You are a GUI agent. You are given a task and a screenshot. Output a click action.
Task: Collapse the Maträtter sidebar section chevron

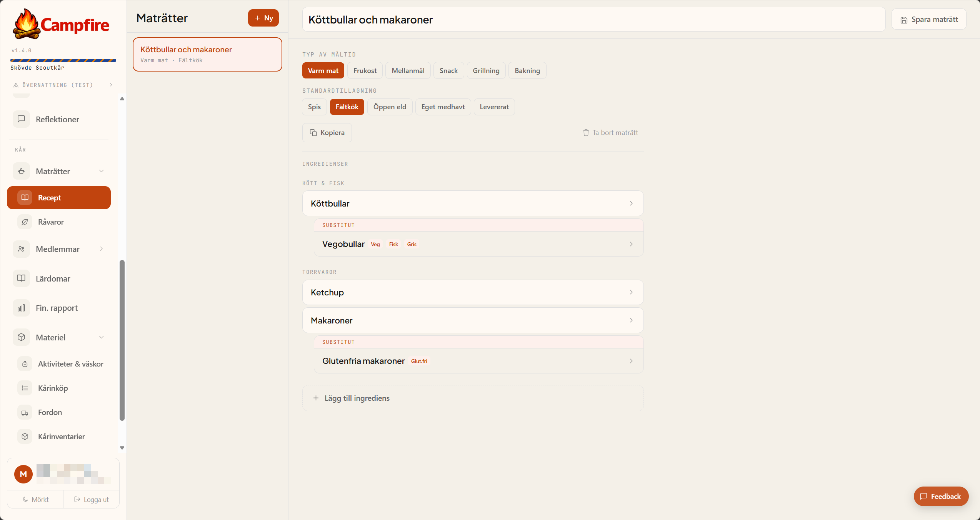(102, 171)
